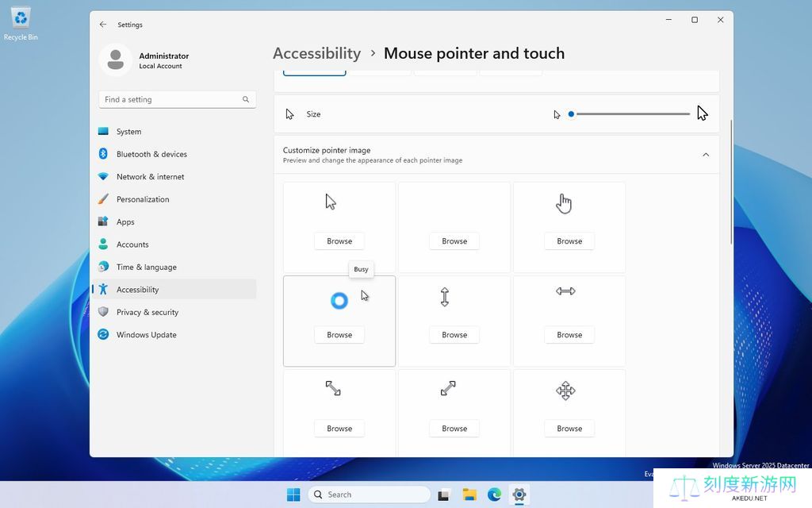812x508 pixels.
Task: Open the Windows Start menu
Action: [293, 495]
